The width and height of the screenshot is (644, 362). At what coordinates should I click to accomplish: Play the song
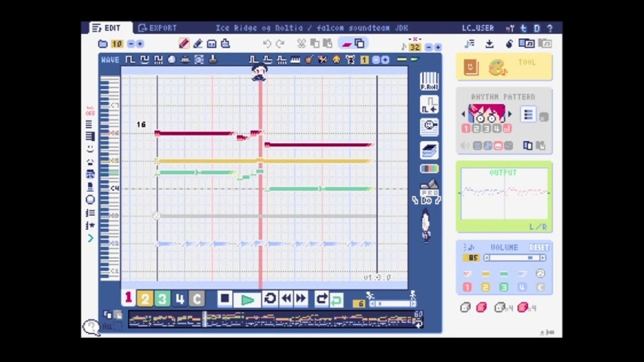click(248, 300)
